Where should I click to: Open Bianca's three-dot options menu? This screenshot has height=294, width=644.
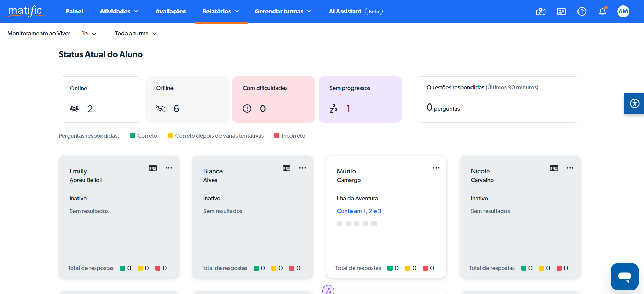302,168
